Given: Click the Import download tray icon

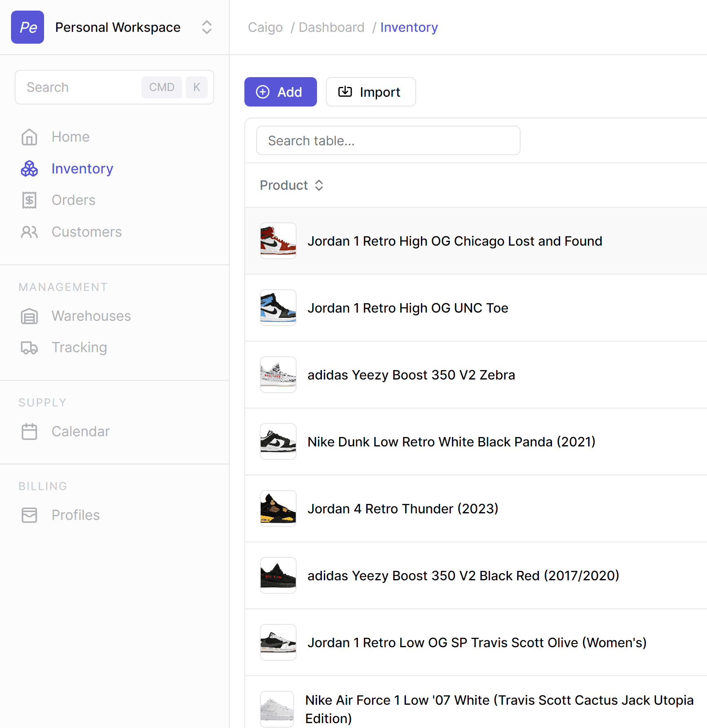Looking at the screenshot, I should click(x=345, y=92).
